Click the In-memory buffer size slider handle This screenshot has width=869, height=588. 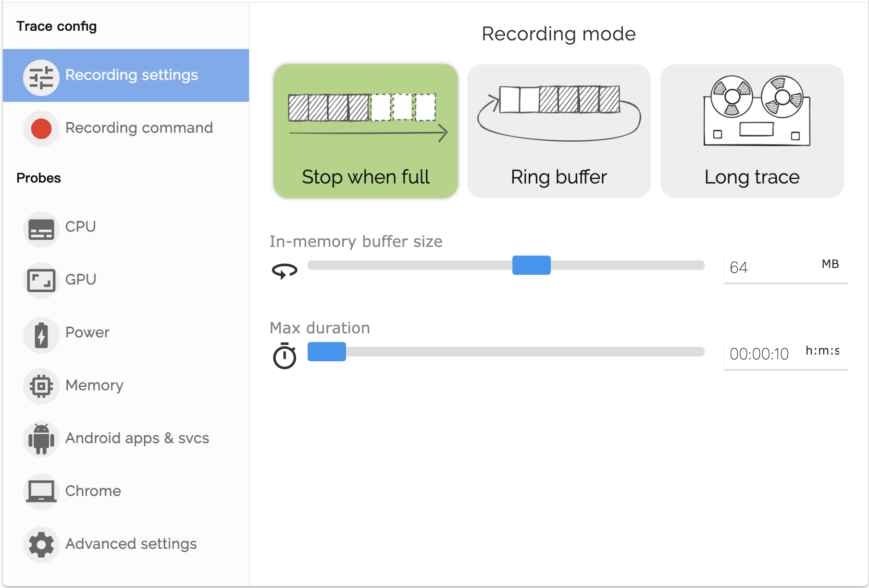[532, 265]
